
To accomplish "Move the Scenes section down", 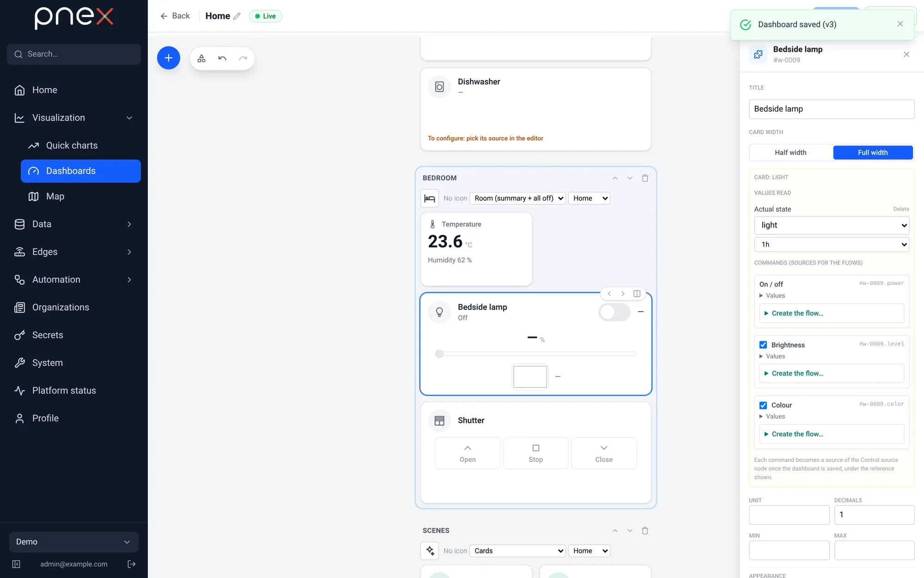I will point(630,530).
